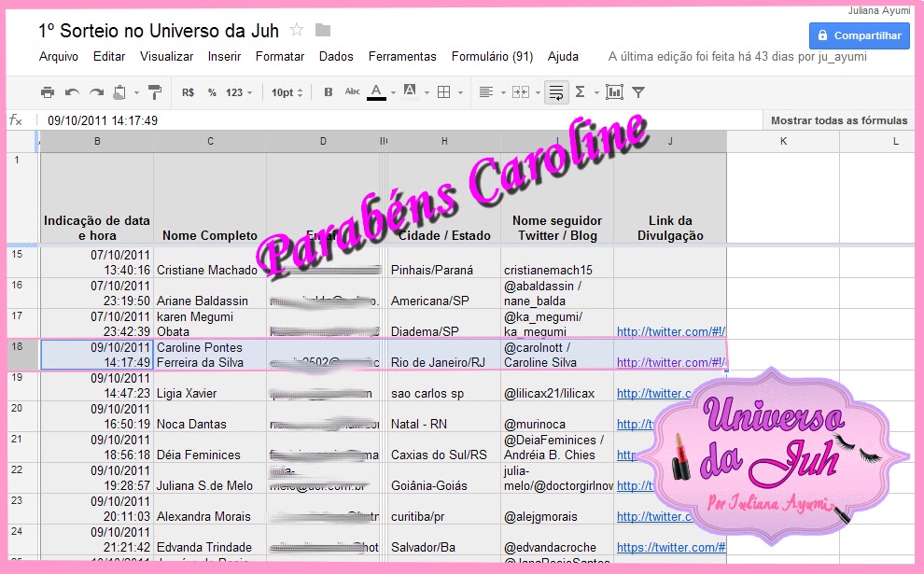Toggle strikethrough formatting (Abc)
The image size is (924, 574).
pos(353,91)
